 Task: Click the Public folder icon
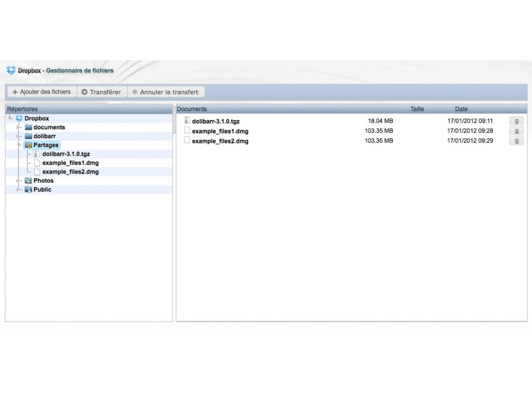click(x=29, y=189)
